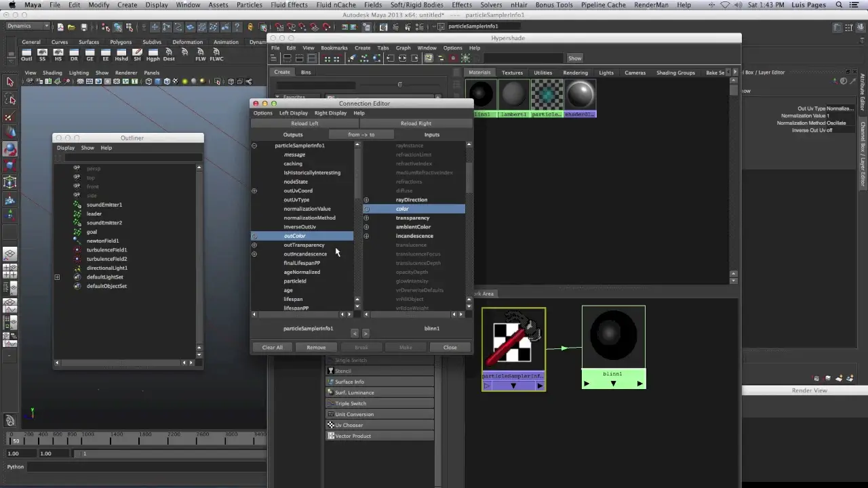
Task: Select the Polygons shelf tab
Action: (x=121, y=42)
